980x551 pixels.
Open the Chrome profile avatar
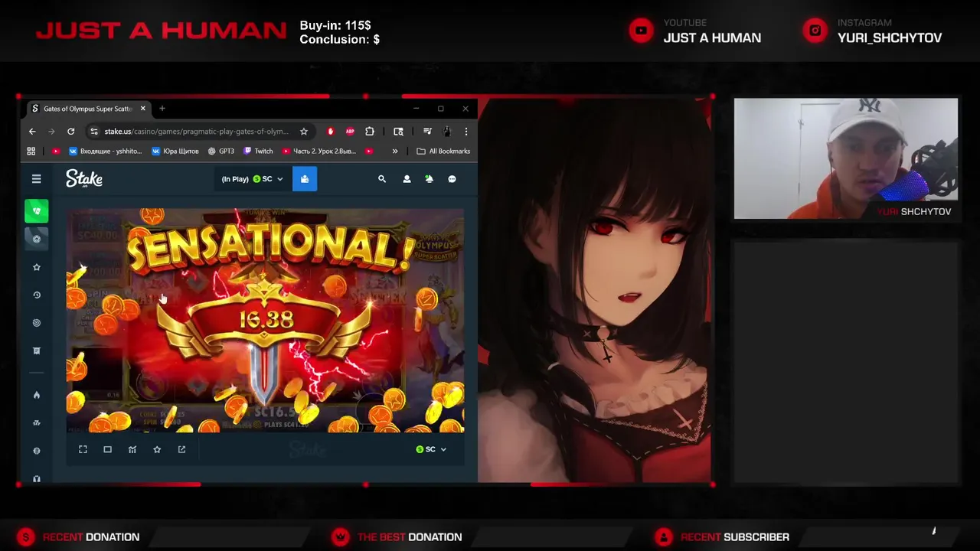point(447,132)
